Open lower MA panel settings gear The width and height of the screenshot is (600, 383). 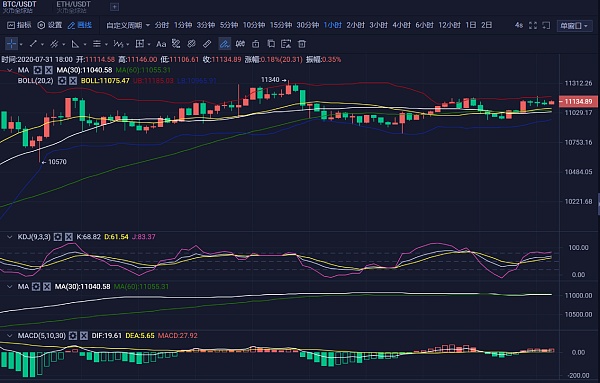[x=36, y=287]
